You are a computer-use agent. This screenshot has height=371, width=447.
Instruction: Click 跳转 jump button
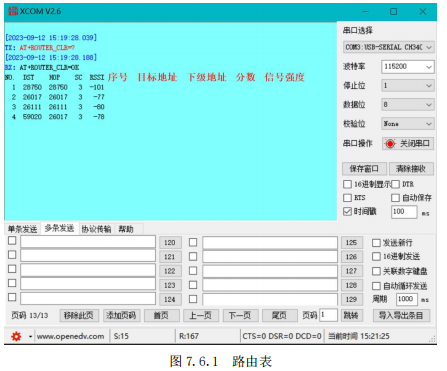[351, 315]
